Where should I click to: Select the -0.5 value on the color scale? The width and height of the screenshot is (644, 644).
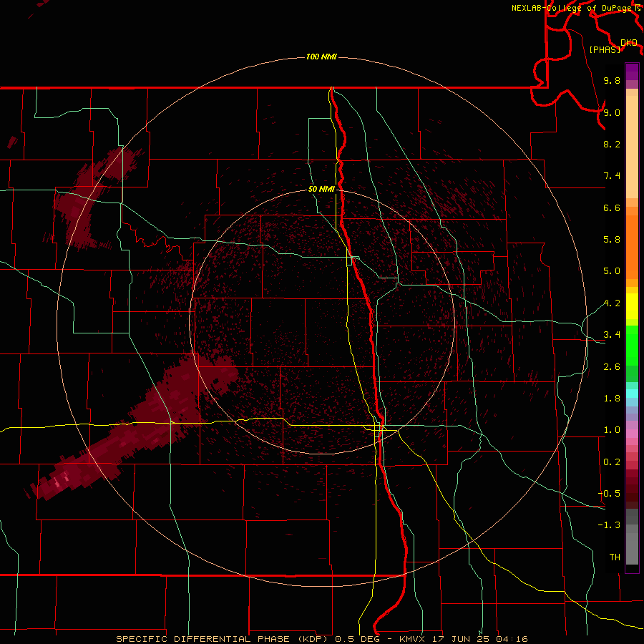609,494
